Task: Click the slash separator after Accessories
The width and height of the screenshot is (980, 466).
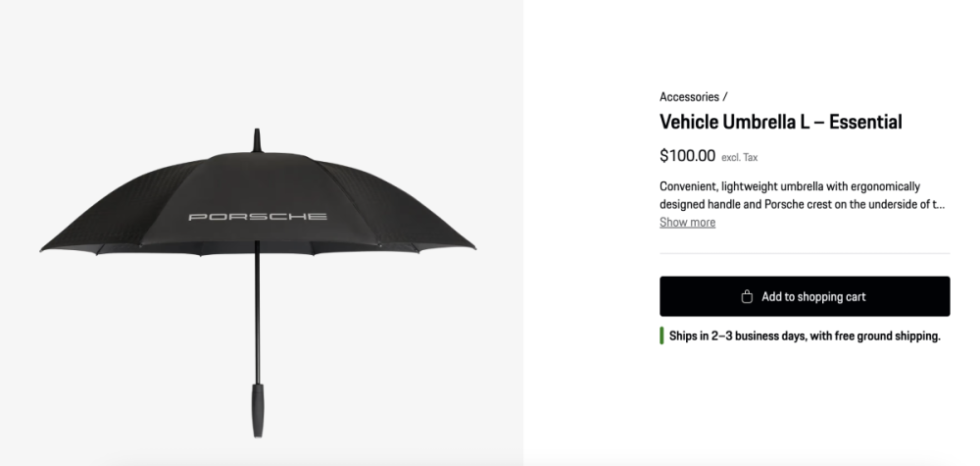Action: point(725,97)
